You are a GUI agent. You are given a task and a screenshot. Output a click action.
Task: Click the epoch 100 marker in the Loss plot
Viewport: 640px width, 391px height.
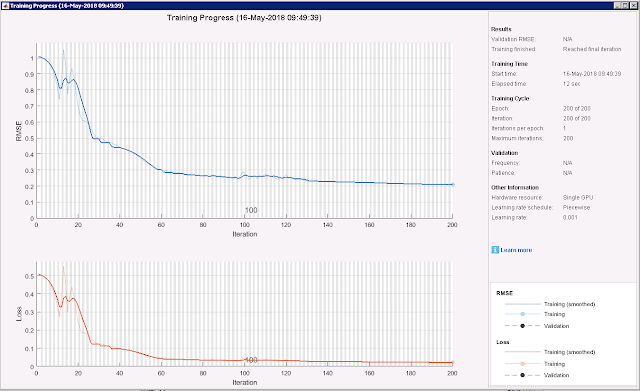click(x=251, y=360)
